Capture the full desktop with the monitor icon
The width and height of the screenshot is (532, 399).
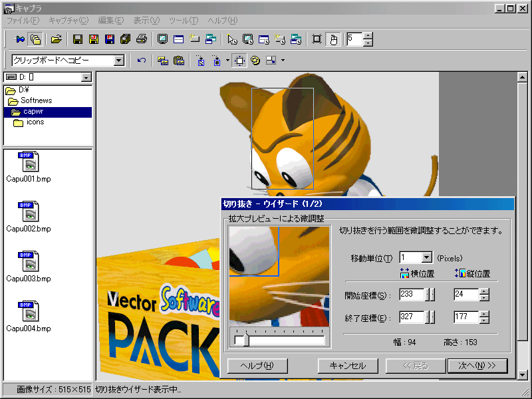[x=162, y=39]
